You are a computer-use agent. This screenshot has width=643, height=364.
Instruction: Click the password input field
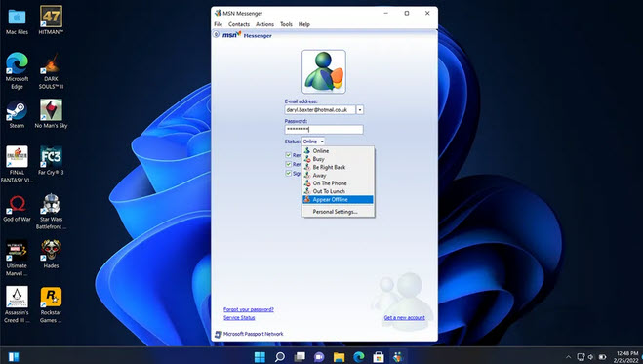click(x=324, y=130)
